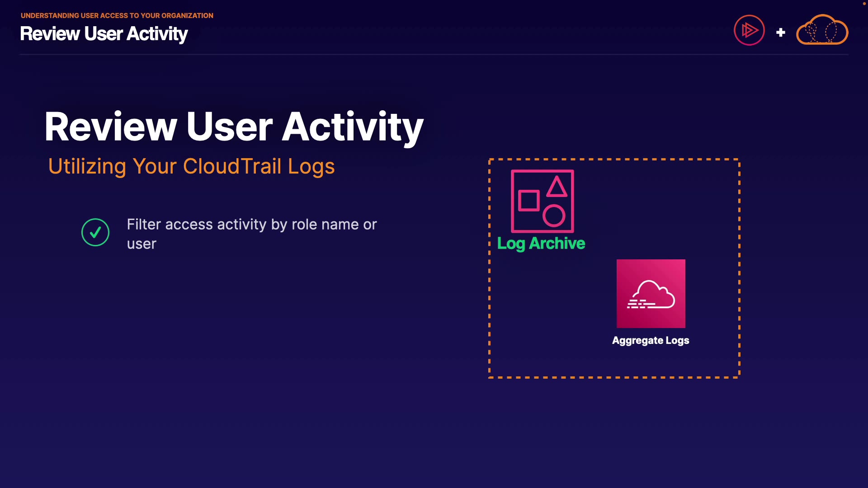Click the white cloud glyph in CloudTrail tile
Viewport: 868px width, 488px height.
tap(651, 295)
